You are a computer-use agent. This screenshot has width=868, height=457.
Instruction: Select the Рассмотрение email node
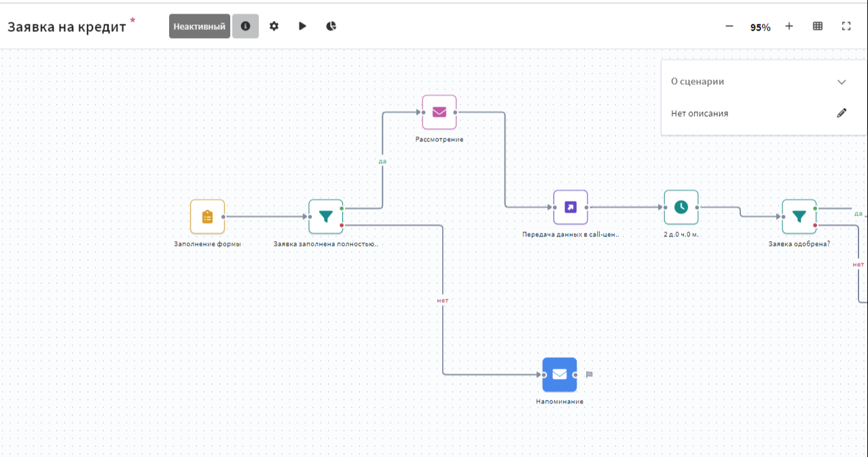(439, 112)
